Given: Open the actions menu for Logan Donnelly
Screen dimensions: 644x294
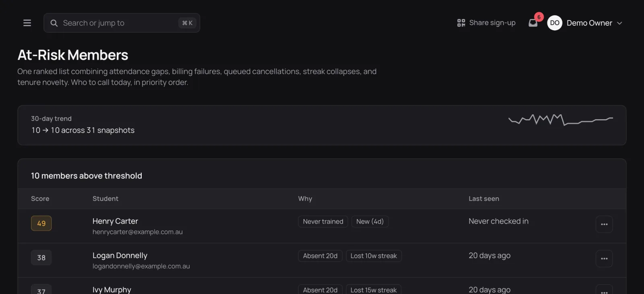Looking at the screenshot, I should pyautogui.click(x=604, y=259).
